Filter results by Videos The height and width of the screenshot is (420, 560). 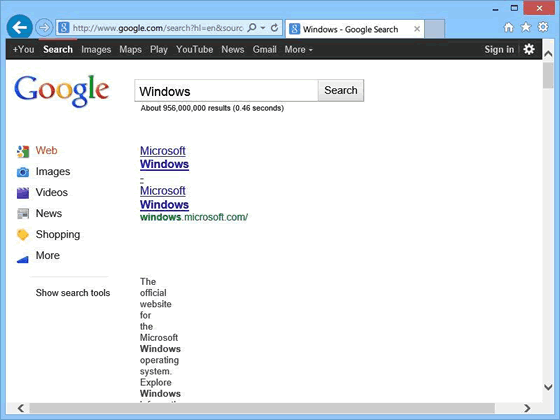point(52,192)
